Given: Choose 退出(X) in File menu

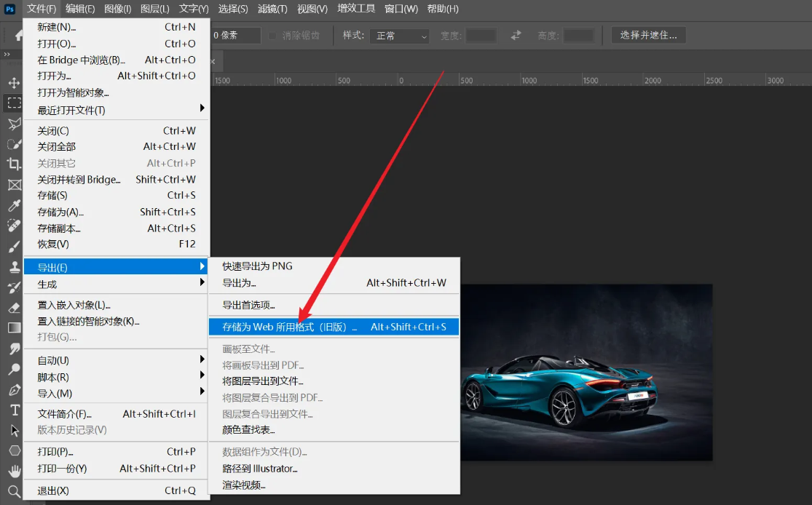Looking at the screenshot, I should point(117,490).
